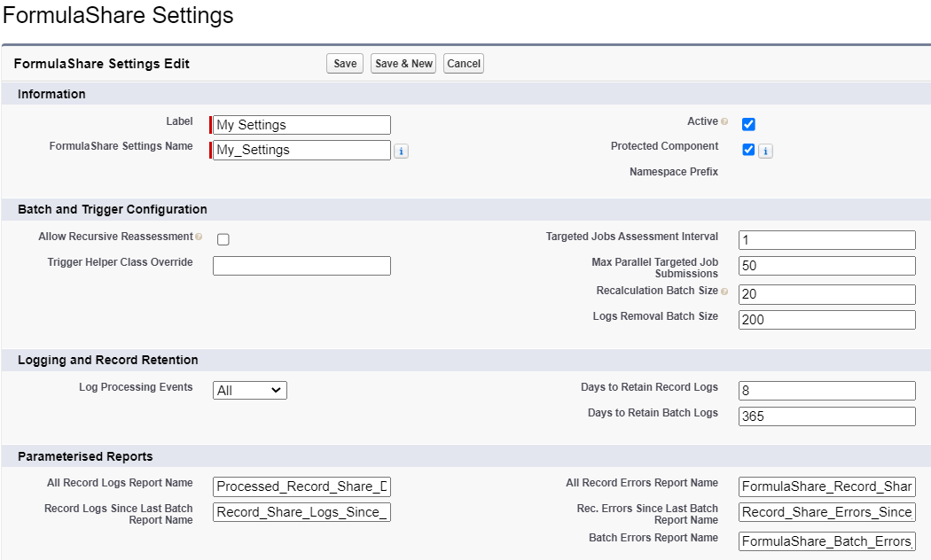Click the help icon beside Recalculation Batch Size
Viewport: 931px width, 560px height.
pyautogui.click(x=724, y=291)
